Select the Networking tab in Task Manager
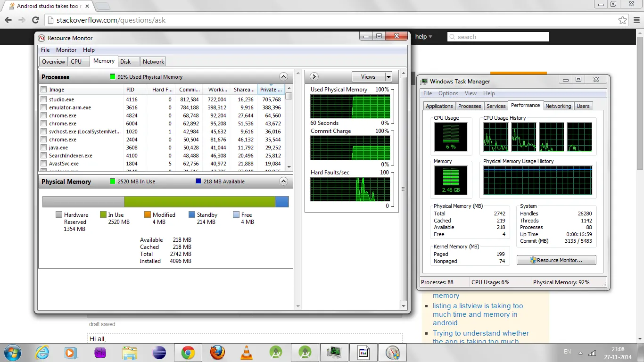The height and width of the screenshot is (362, 644). point(558,106)
